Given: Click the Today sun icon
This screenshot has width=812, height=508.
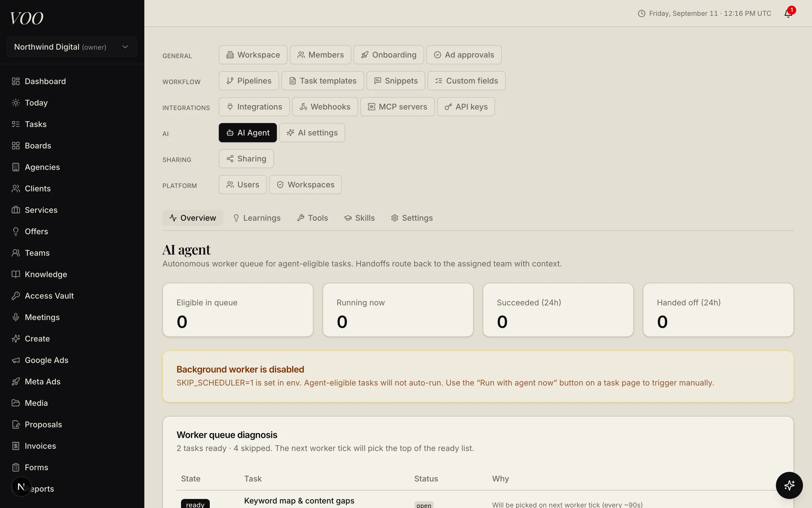Looking at the screenshot, I should coord(16,103).
